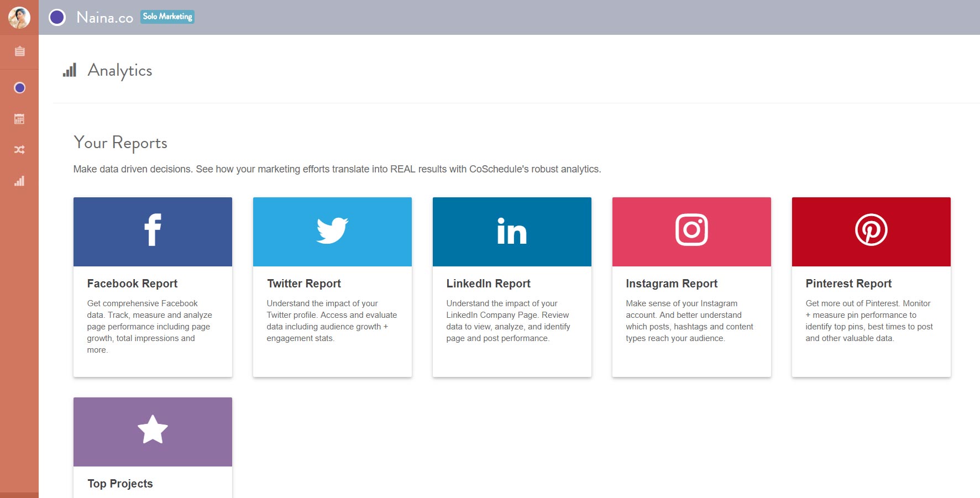Click the Instagram camera logo tile
The image size is (980, 498).
691,232
